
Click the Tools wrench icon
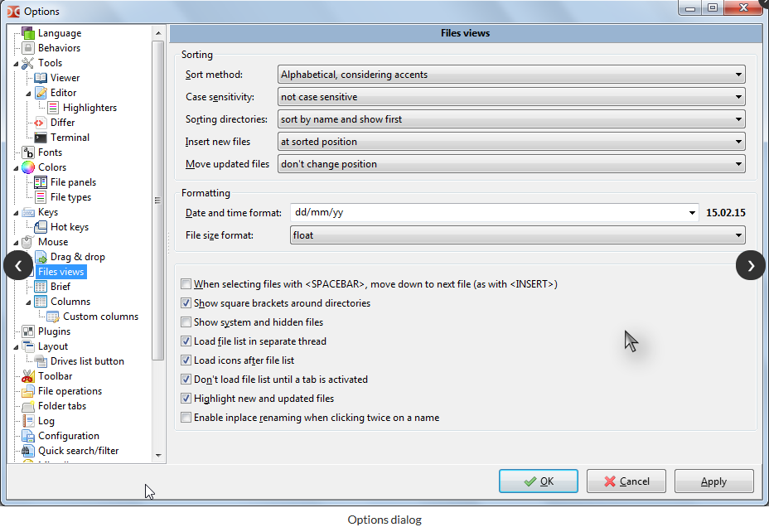pos(28,63)
